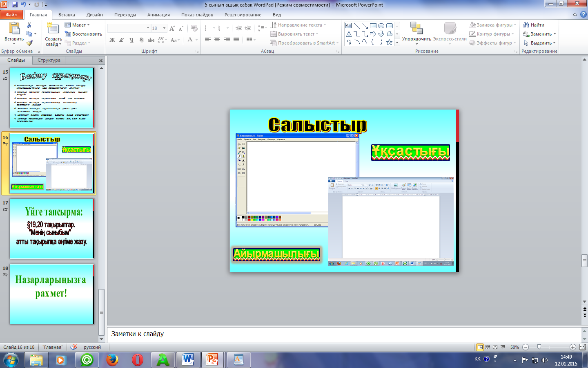The width and height of the screenshot is (588, 368).
Task: Click the Format Painter brush icon
Action: click(29, 43)
